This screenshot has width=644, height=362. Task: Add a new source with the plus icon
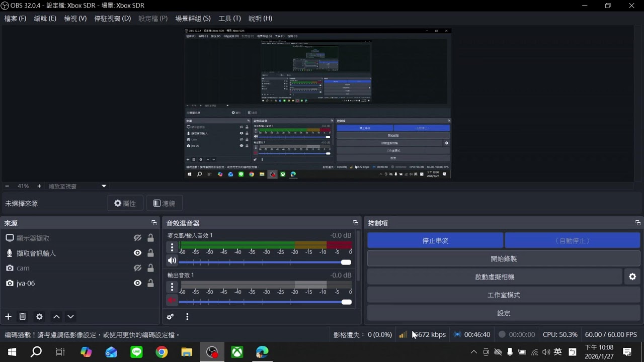click(8, 317)
